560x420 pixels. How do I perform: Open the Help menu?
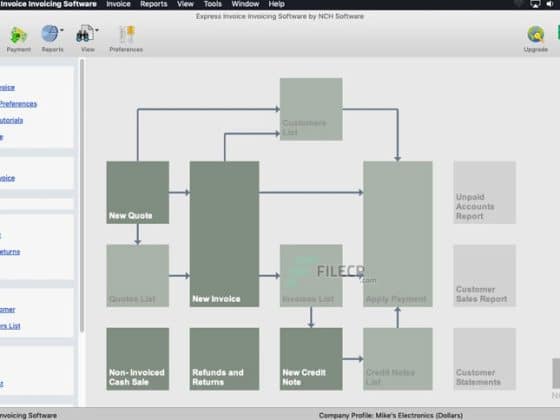point(276,4)
